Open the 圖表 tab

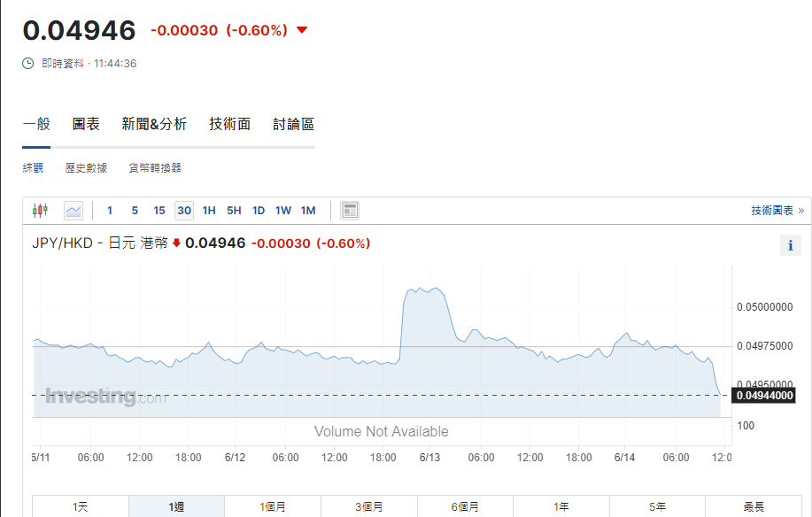point(86,124)
